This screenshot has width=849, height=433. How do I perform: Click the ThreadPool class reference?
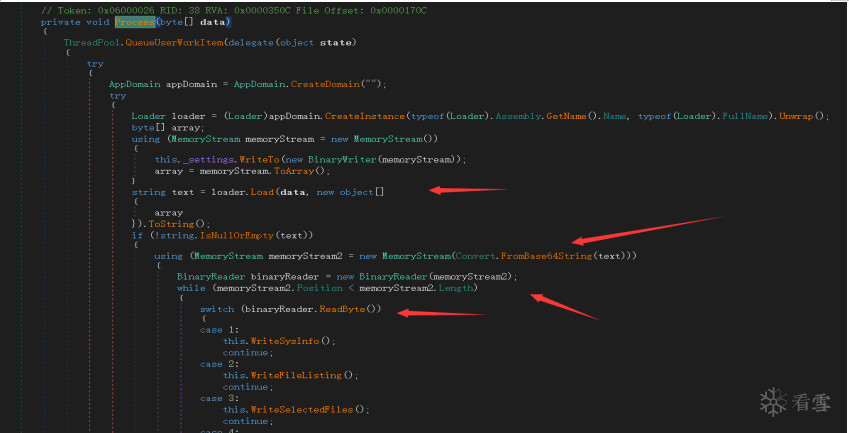tap(91, 43)
